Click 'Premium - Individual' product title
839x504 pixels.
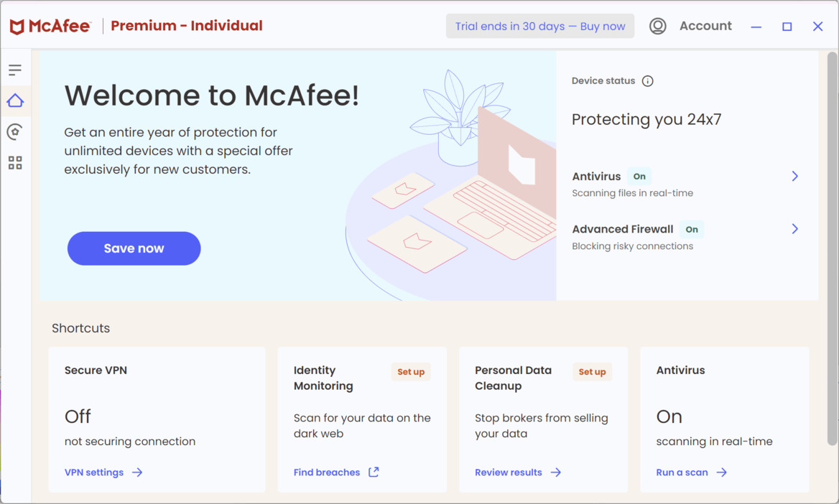click(x=187, y=26)
